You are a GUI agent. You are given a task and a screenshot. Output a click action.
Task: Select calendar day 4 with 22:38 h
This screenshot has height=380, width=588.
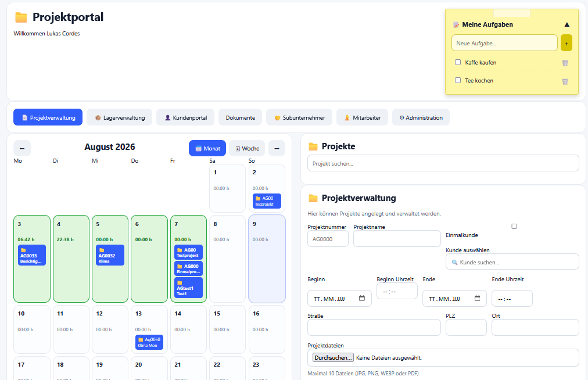pyautogui.click(x=71, y=259)
